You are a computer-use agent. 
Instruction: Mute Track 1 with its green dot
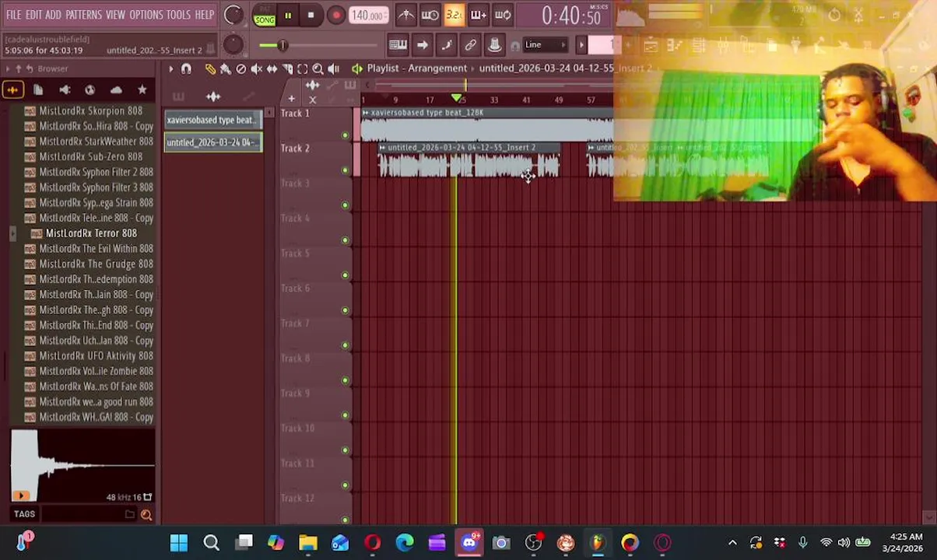coord(346,135)
